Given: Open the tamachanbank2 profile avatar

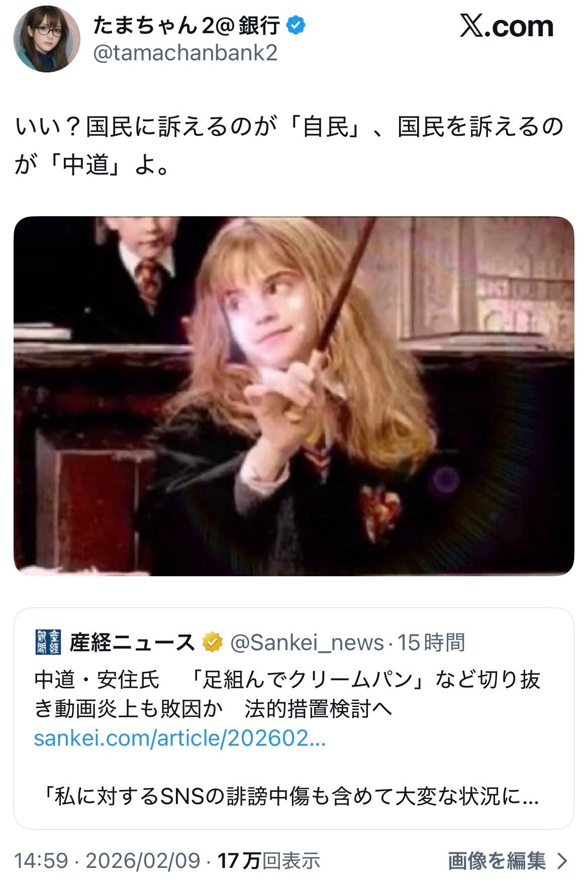Looking at the screenshot, I should click(x=47, y=39).
